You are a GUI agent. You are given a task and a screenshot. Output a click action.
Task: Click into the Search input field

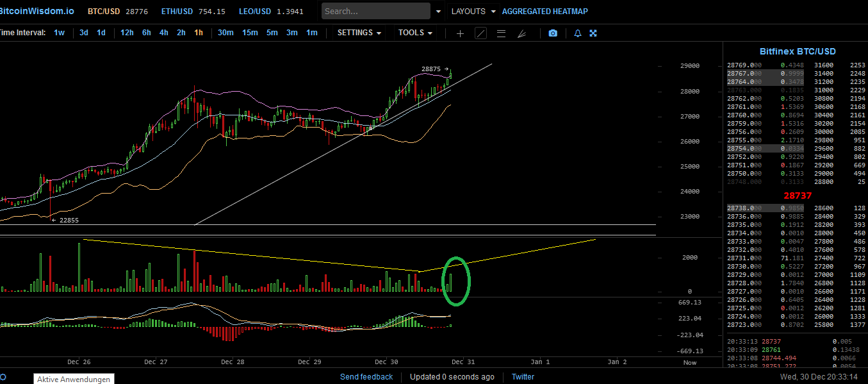point(376,11)
